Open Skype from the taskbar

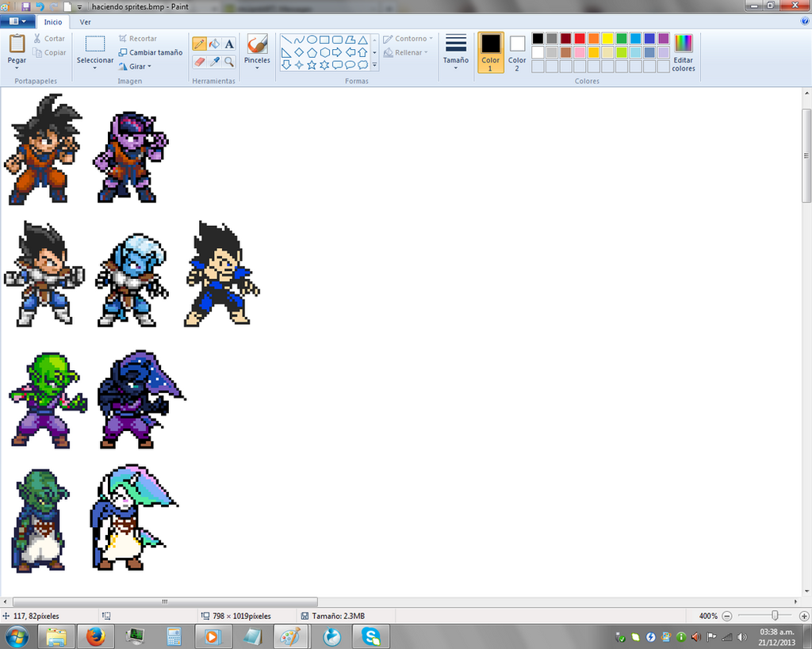point(371,636)
